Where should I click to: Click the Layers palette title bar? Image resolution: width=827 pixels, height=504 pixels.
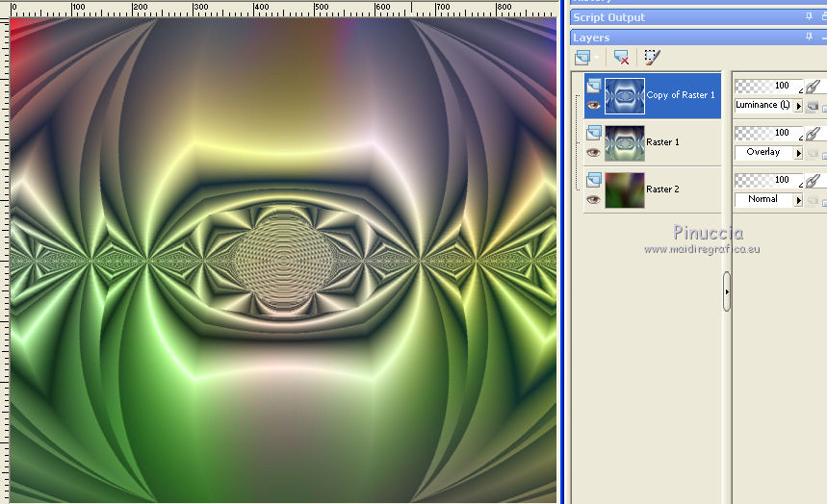click(698, 38)
